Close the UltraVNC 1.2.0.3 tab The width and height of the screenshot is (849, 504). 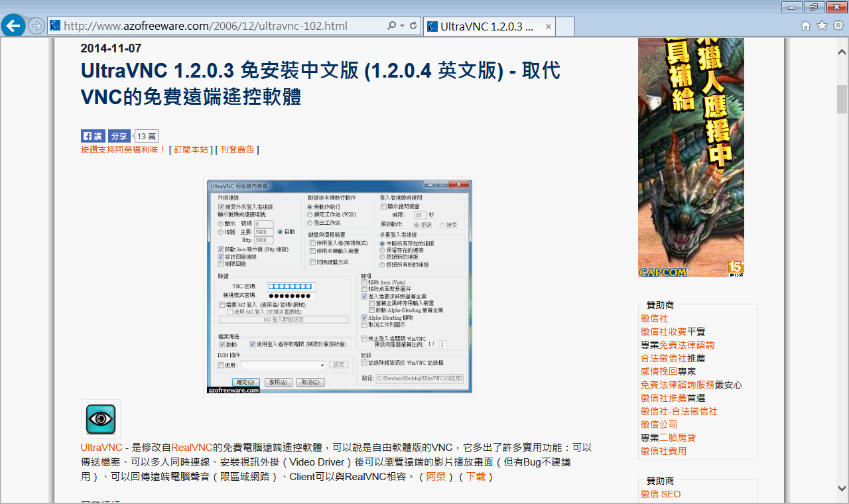pyautogui.click(x=549, y=27)
